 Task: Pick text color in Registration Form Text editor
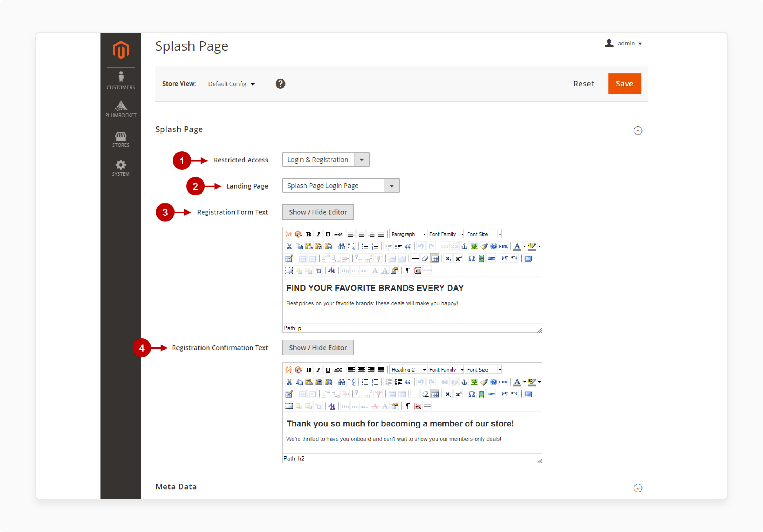click(x=517, y=246)
